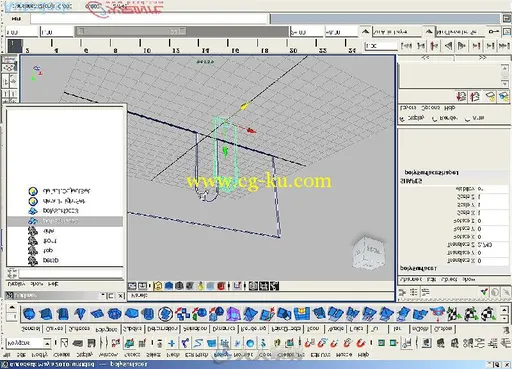
Task: Select the Render radio button in layer editor
Action: coord(434,119)
